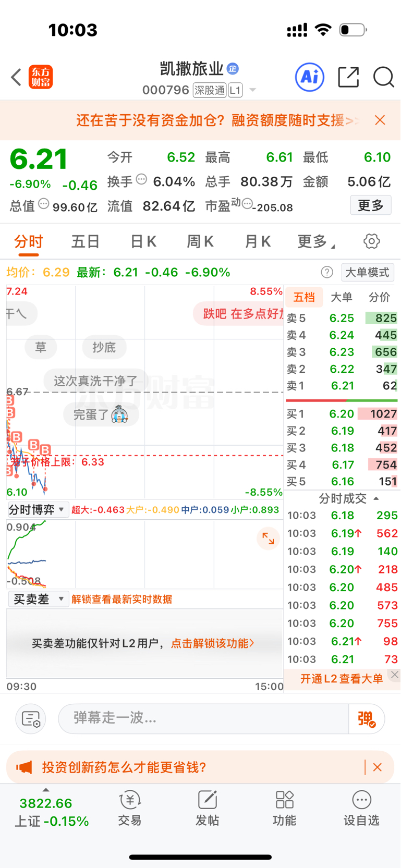401x868 pixels.
Task: Open the 融资额度随时支援 promo link
Action: pos(217,120)
